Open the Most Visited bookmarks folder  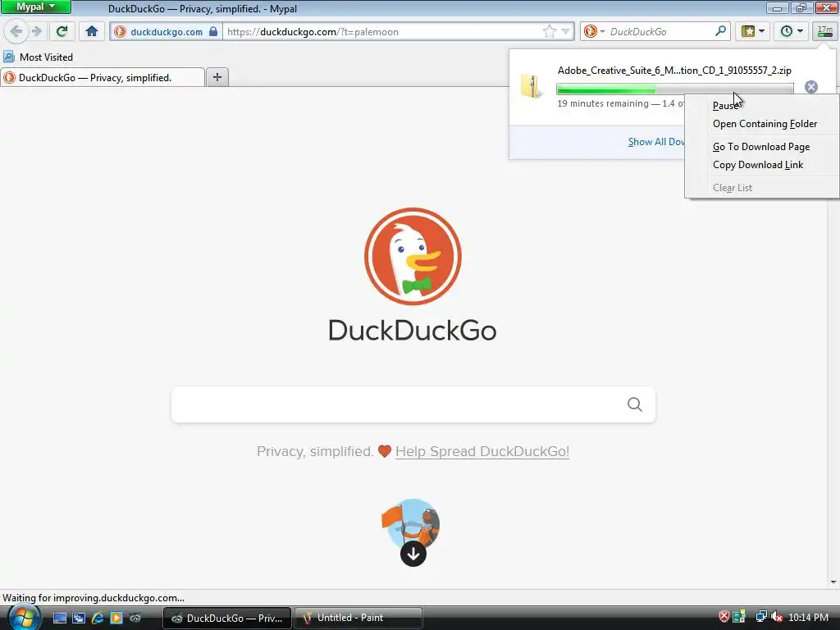click(x=38, y=57)
